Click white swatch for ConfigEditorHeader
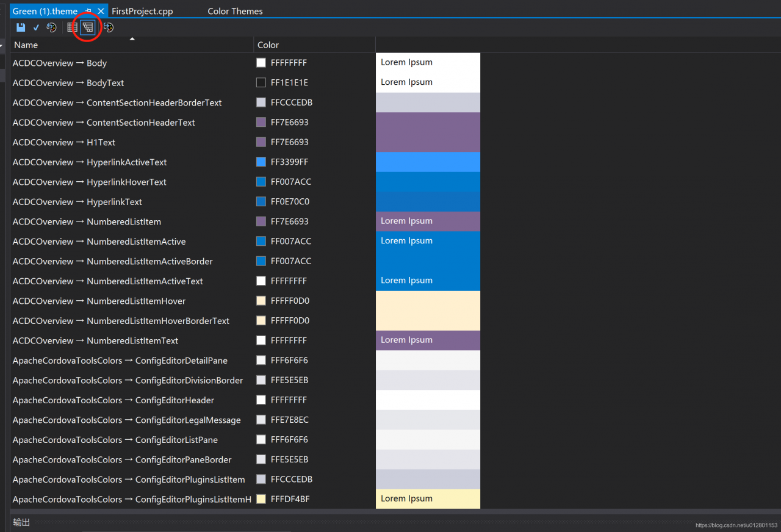Screen dimensions: 781x532 (261, 400)
